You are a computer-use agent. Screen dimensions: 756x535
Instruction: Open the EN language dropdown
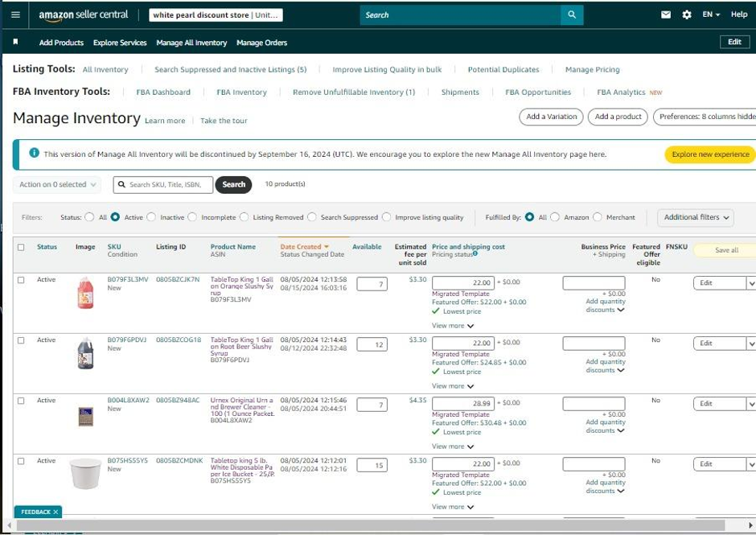click(x=711, y=14)
